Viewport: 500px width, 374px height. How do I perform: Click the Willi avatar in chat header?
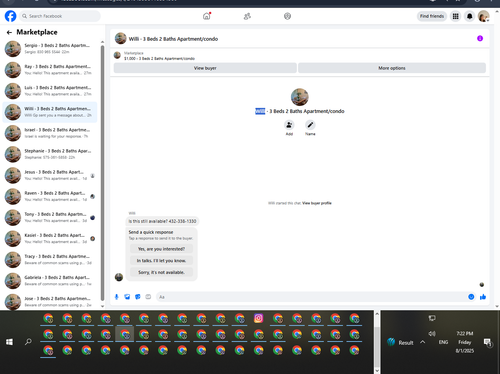coord(120,38)
